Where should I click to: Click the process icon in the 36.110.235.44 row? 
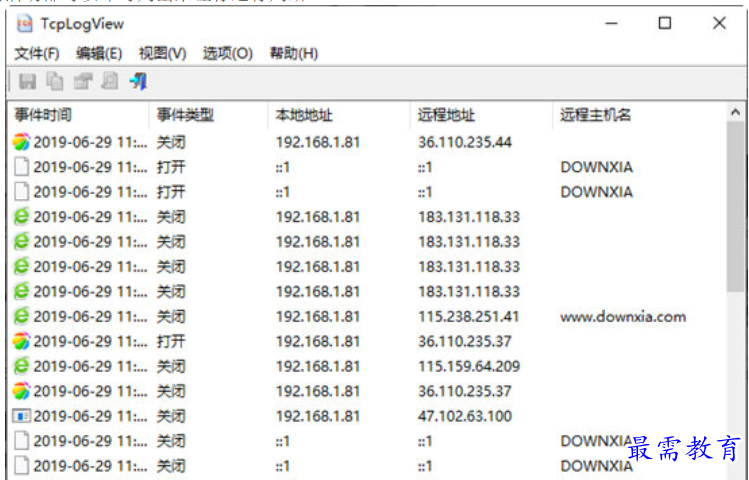pyautogui.click(x=21, y=142)
